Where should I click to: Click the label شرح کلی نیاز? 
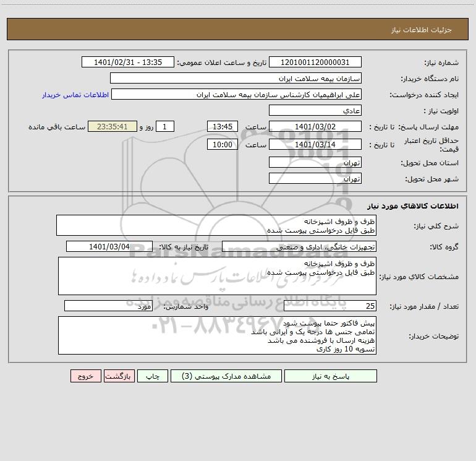click(436, 226)
